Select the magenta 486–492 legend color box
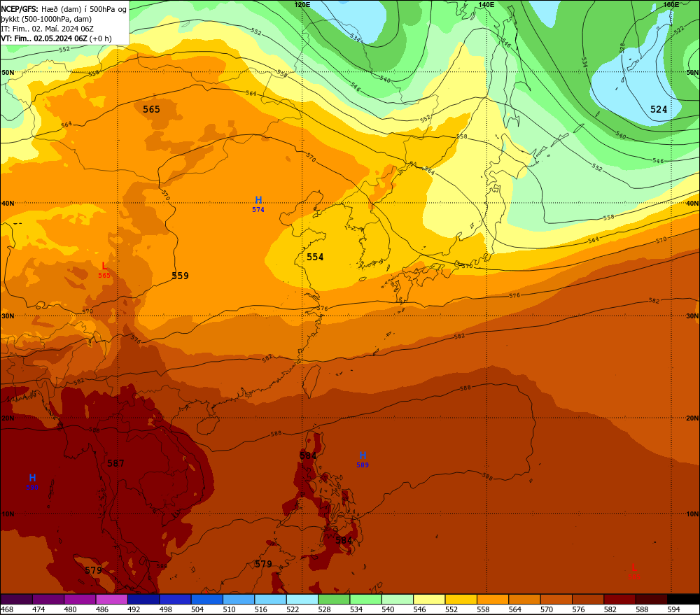The height and width of the screenshot is (615, 700). tap(111, 599)
